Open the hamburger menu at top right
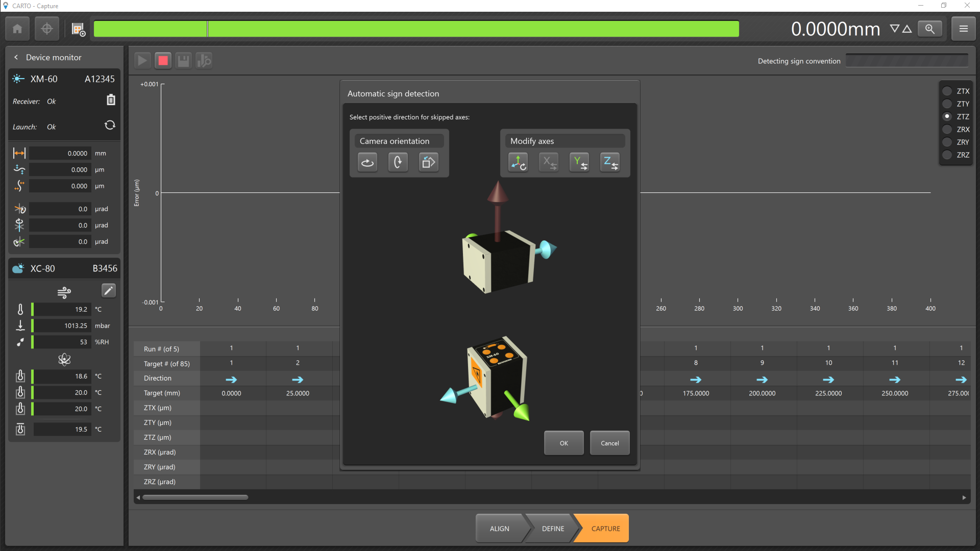This screenshot has height=551, width=980. 963,29
